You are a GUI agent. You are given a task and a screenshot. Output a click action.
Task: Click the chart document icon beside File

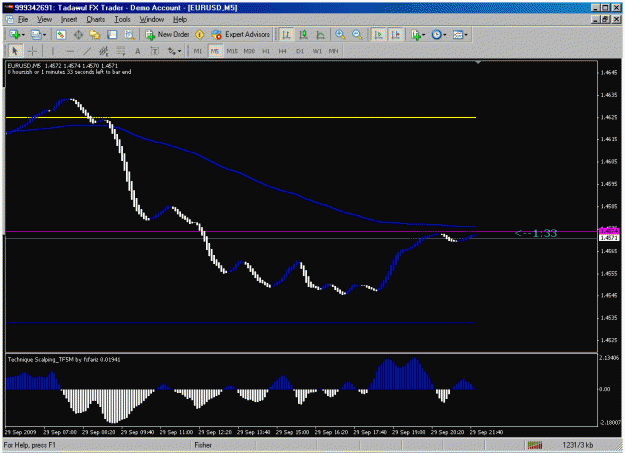point(10,20)
